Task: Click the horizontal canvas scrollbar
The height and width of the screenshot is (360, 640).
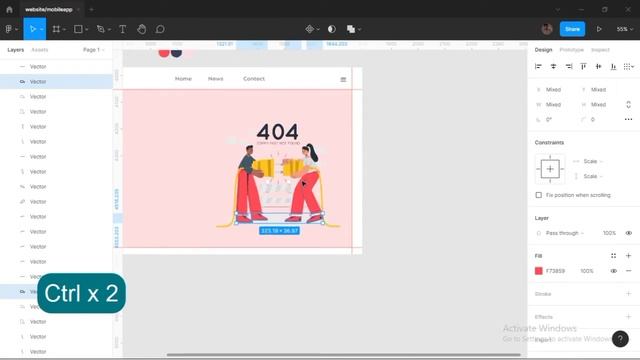Action: click(x=344, y=355)
